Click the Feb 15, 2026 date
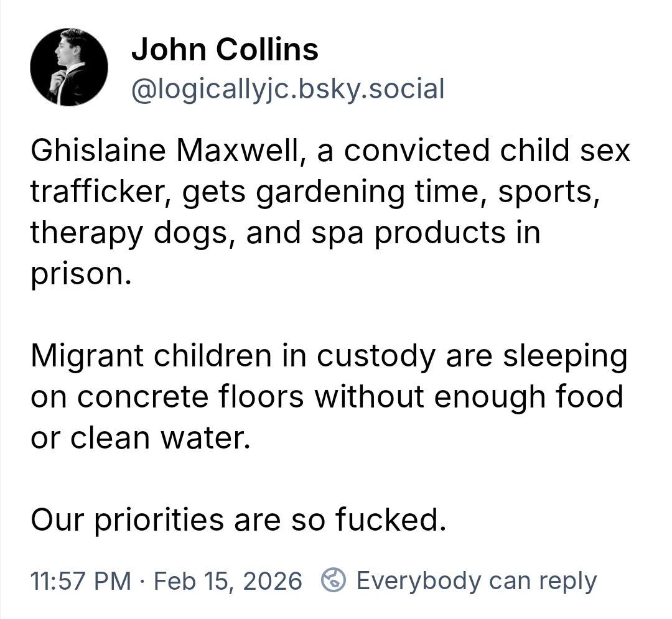 [x=227, y=580]
